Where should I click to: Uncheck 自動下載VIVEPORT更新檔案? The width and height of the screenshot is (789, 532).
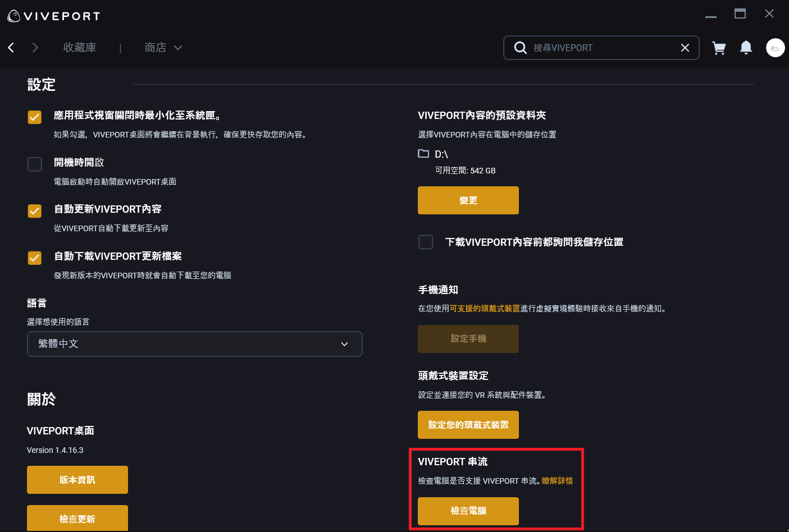pos(35,258)
